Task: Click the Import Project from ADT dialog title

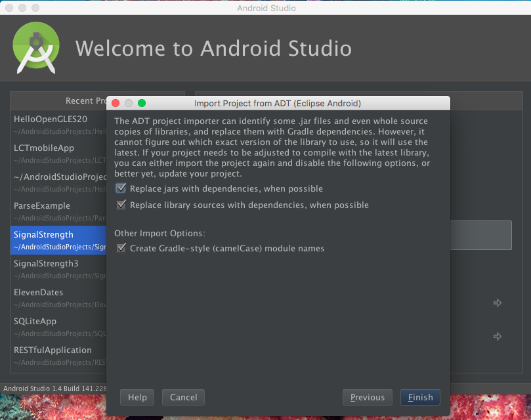Action: click(278, 103)
